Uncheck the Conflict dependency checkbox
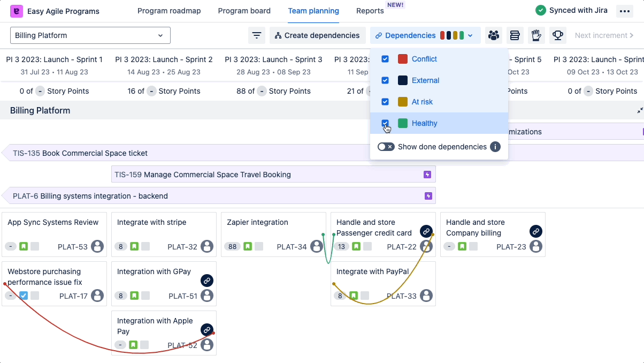The width and height of the screenshot is (644, 363). coord(385,59)
